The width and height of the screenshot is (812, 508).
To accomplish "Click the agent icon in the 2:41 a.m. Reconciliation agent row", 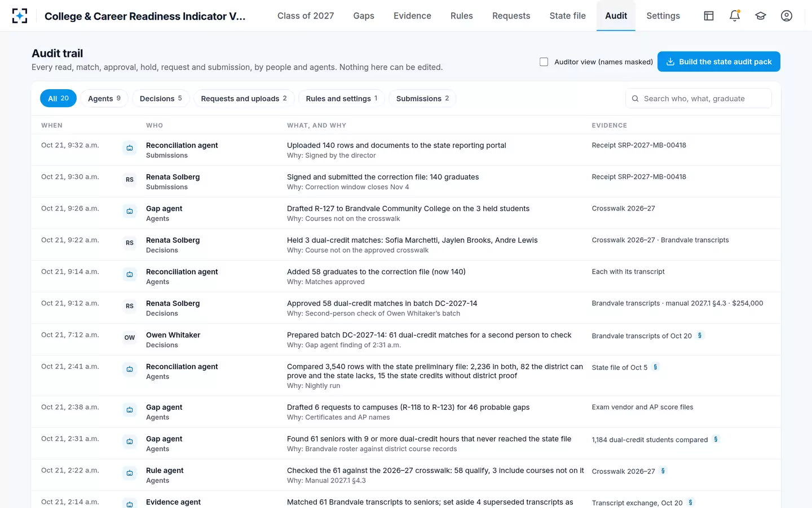I will coord(130,369).
